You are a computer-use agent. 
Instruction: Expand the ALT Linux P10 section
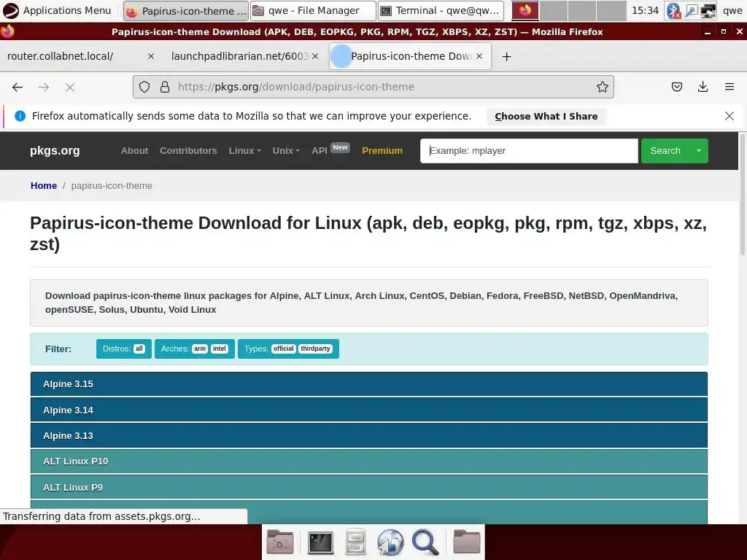coord(368,462)
